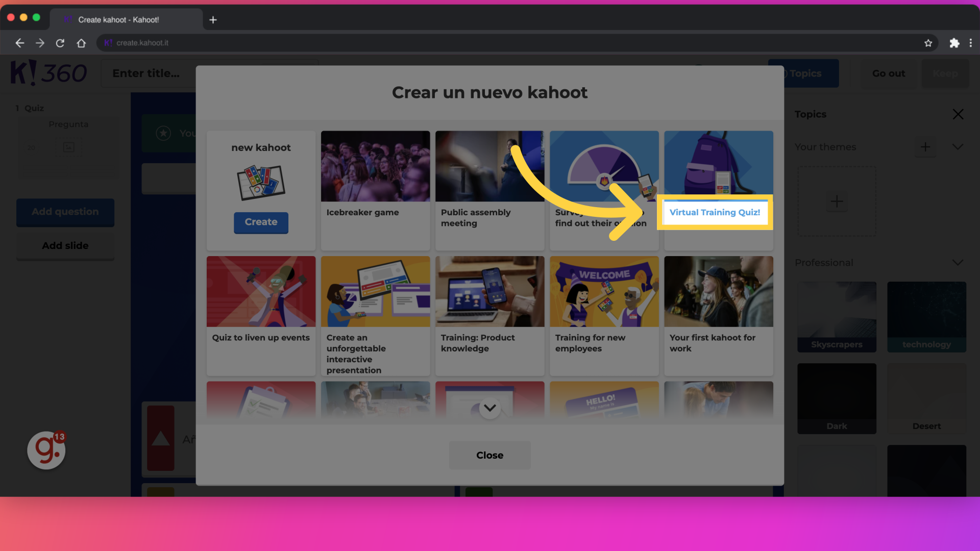
Task: Click the empty custom theme placeholder
Action: (x=837, y=201)
